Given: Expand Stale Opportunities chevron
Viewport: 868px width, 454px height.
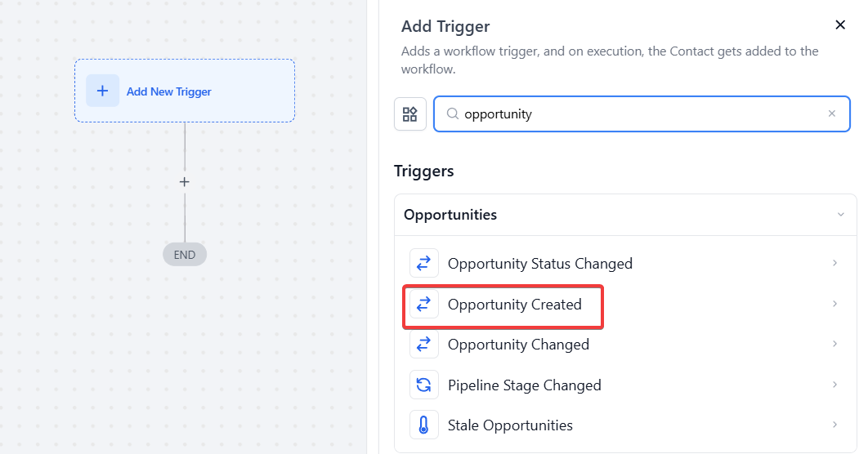Looking at the screenshot, I should [x=834, y=425].
